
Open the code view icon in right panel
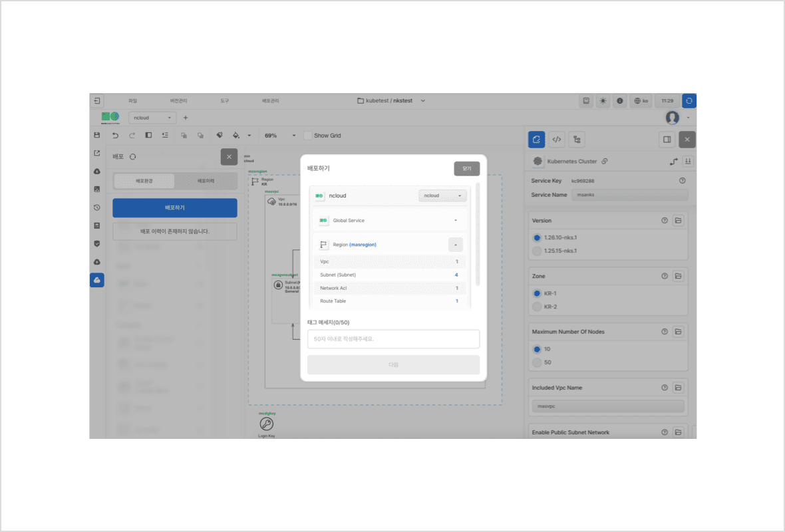click(557, 140)
